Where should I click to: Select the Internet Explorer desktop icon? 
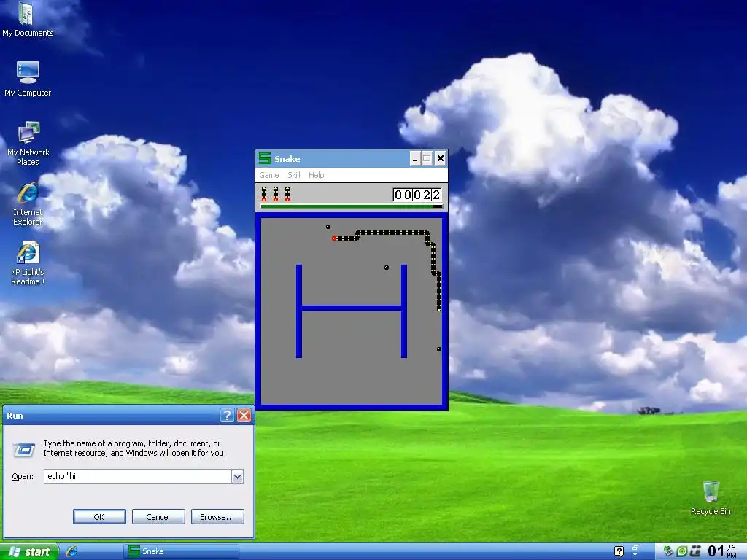coord(28,204)
